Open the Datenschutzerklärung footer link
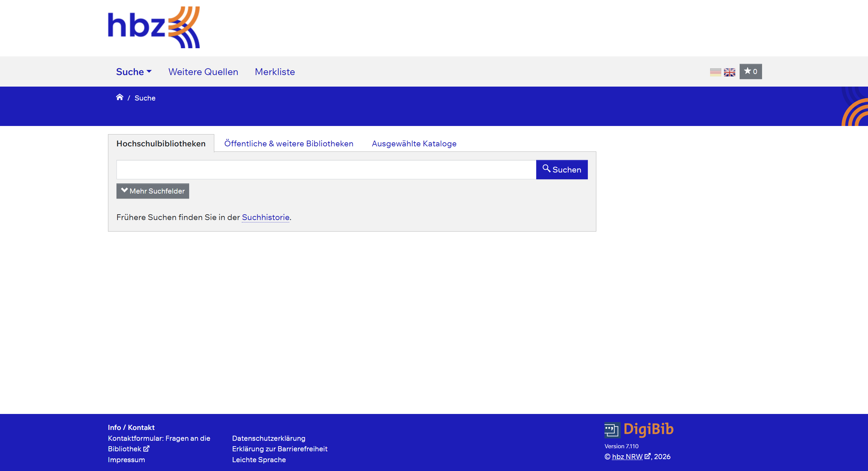This screenshot has width=868, height=471. coord(269,438)
